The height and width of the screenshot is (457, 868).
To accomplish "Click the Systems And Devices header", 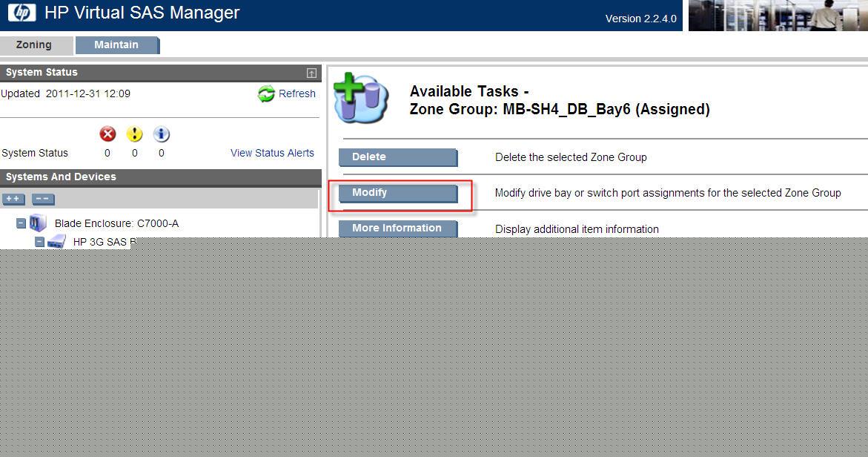I will coord(161,177).
